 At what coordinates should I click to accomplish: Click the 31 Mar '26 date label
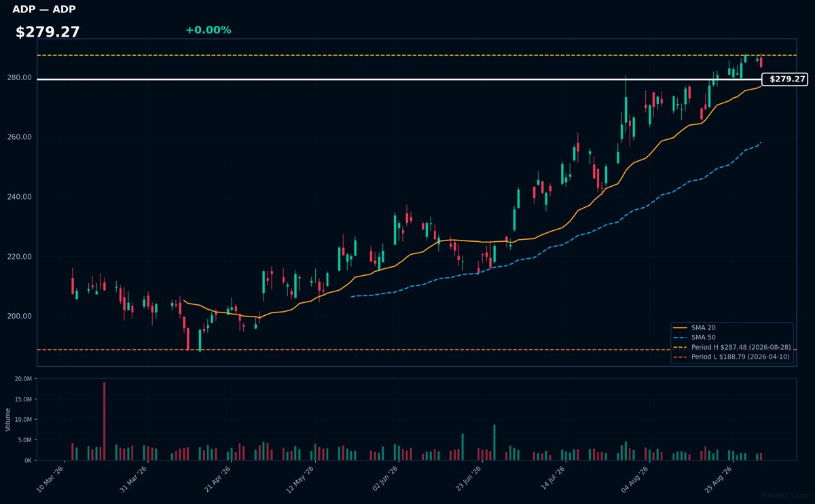click(x=133, y=478)
